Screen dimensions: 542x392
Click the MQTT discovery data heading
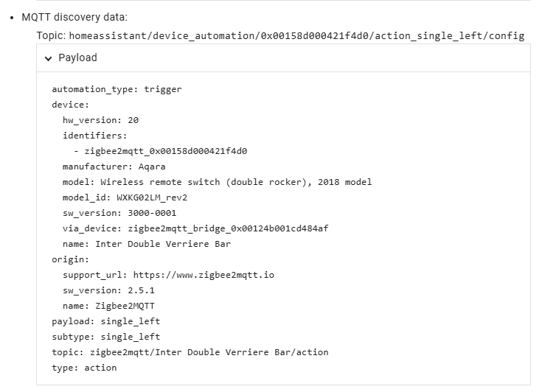[x=74, y=17]
